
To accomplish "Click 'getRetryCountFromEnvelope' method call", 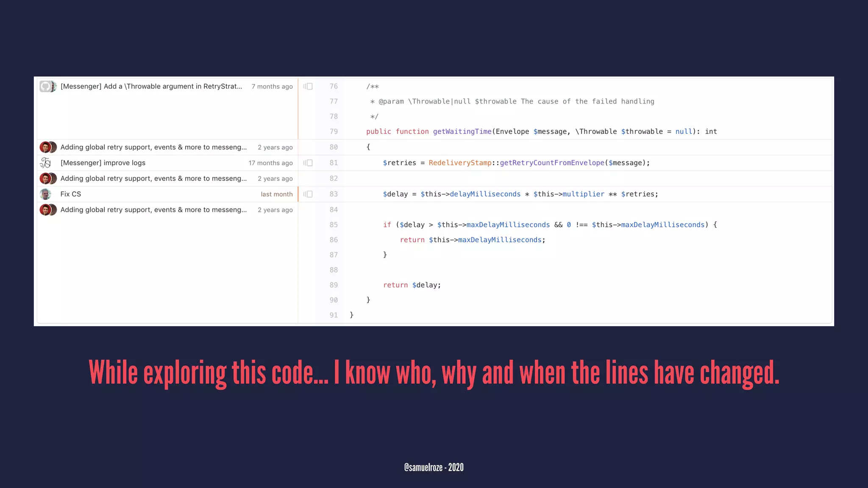I will pyautogui.click(x=552, y=163).
